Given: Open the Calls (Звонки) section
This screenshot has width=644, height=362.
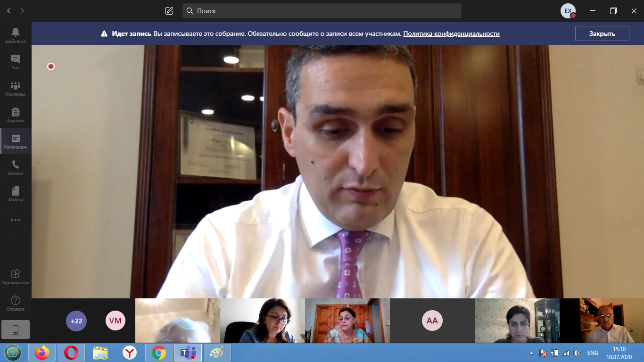Looking at the screenshot, I should click(x=16, y=167).
